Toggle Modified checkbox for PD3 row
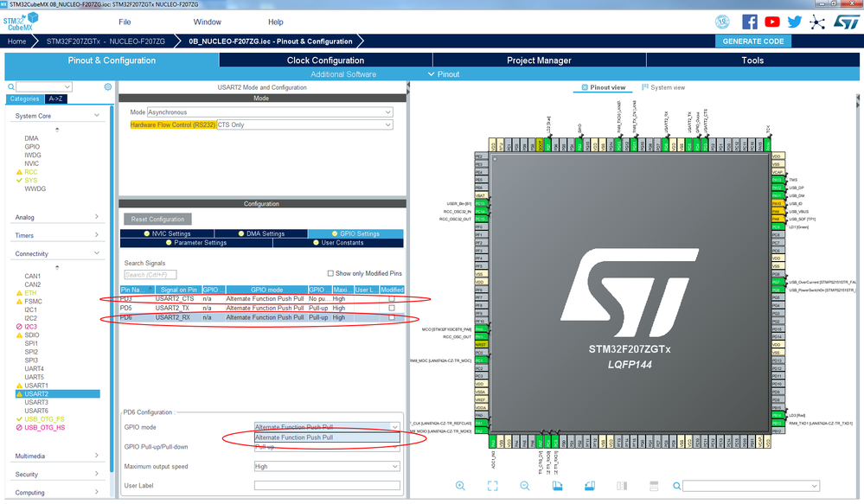Screen dimensions: 864x504 click(x=392, y=298)
